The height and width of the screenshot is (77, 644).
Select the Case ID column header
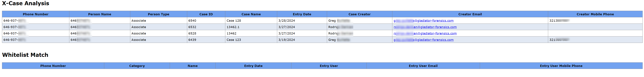[206, 14]
